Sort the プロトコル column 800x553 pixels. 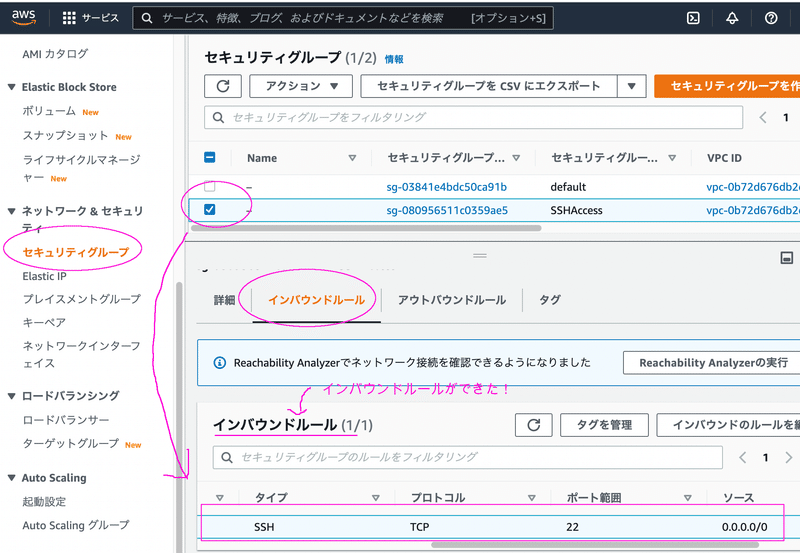click(x=532, y=497)
